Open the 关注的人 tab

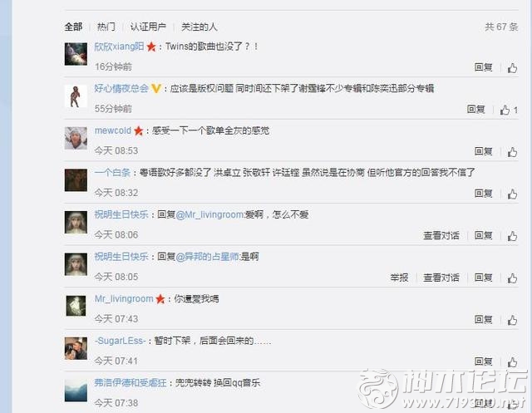[x=199, y=27]
